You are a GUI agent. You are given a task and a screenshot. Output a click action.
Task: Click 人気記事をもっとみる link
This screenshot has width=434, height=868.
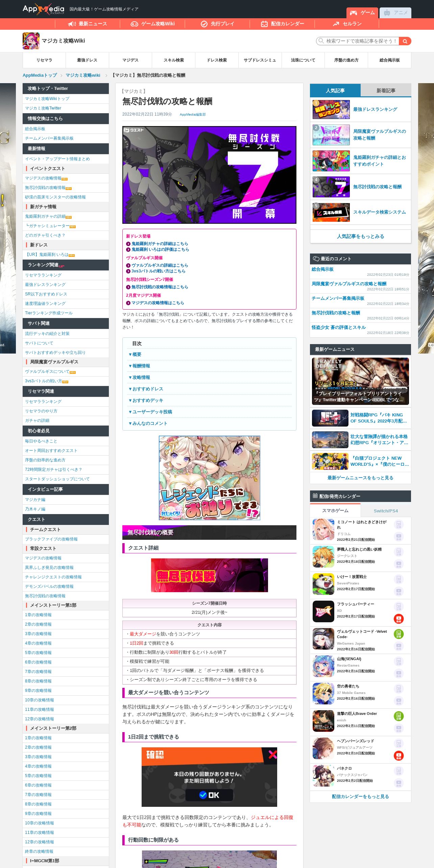pyautogui.click(x=361, y=236)
